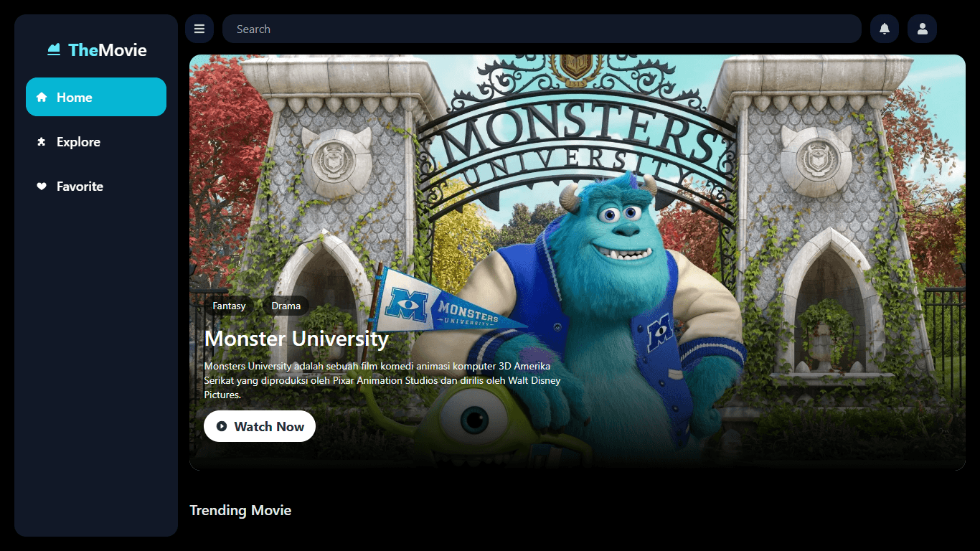Go to the Favorite menu item
This screenshot has height=551, width=980.
96,186
